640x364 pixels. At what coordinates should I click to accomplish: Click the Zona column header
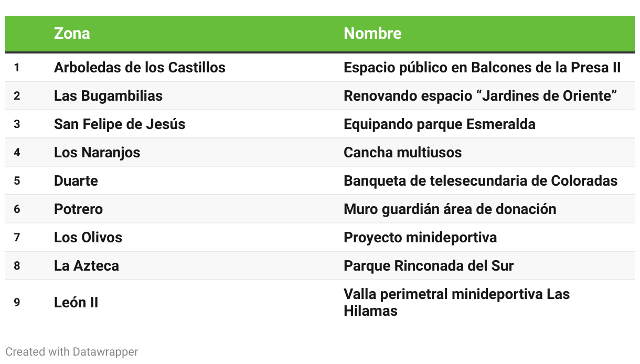72,34
